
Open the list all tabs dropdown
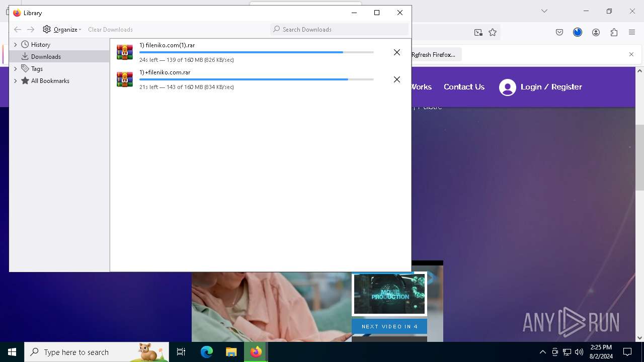point(544,11)
